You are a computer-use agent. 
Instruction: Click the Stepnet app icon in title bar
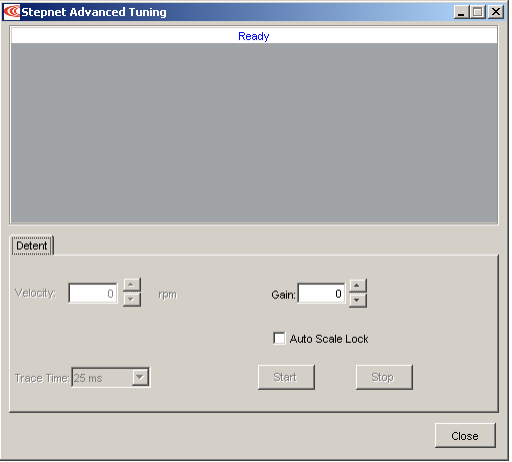[x=12, y=12]
